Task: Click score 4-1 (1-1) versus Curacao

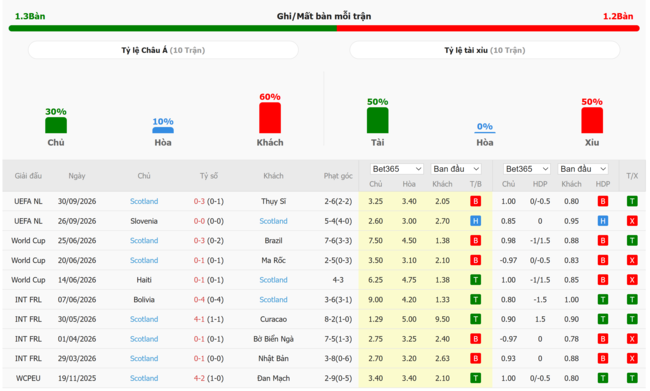Action: pyautogui.click(x=209, y=319)
